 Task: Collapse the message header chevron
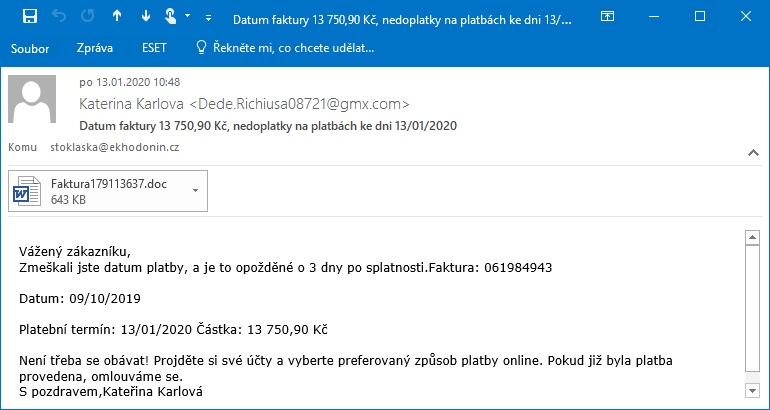(753, 153)
